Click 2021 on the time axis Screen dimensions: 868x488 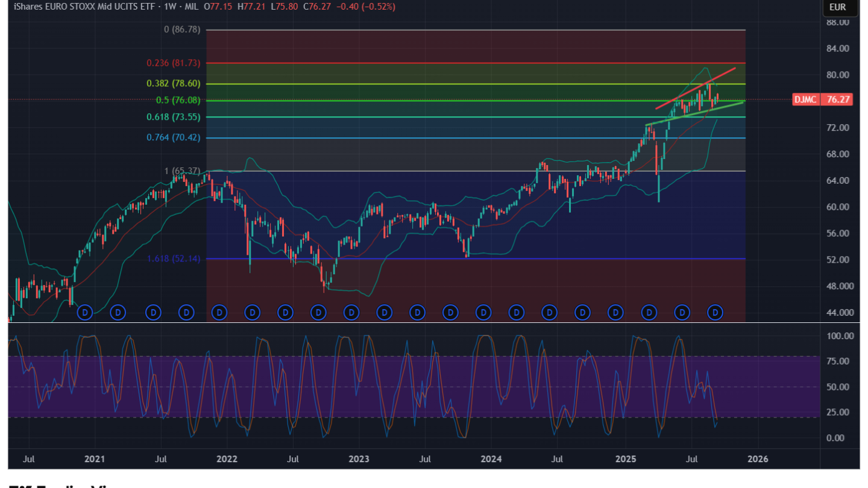(x=95, y=459)
